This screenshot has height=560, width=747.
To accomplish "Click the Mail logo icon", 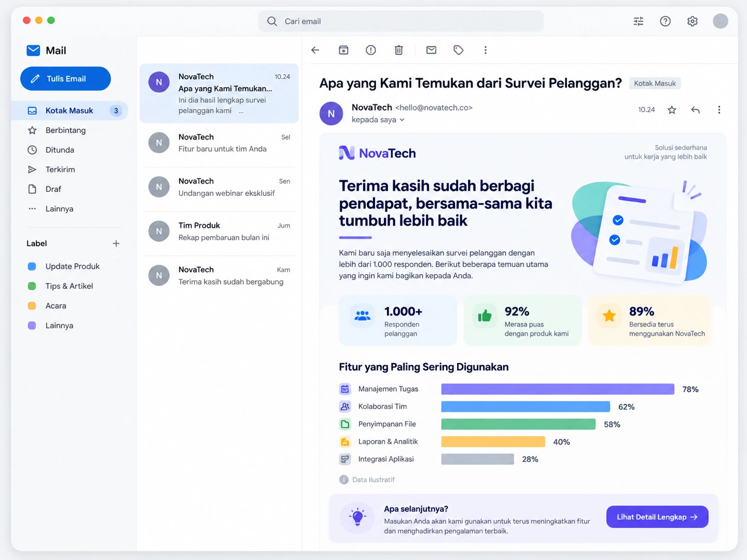I will tap(33, 50).
